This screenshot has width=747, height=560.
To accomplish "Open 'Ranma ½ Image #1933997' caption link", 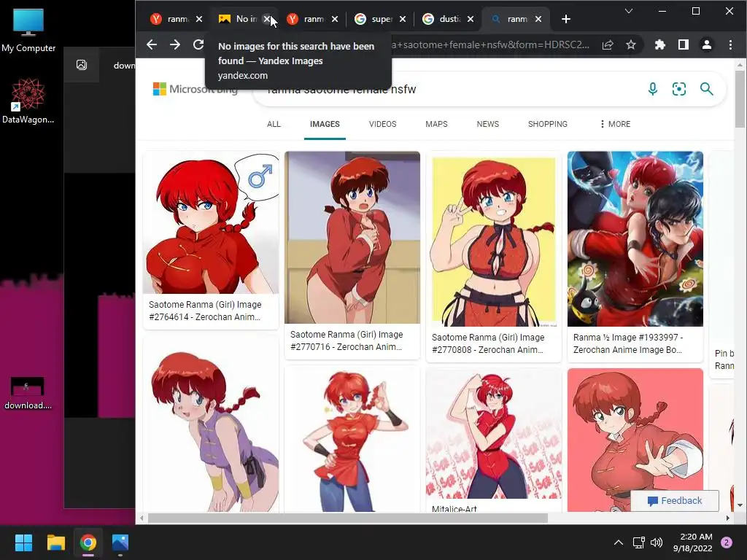I will (628, 343).
